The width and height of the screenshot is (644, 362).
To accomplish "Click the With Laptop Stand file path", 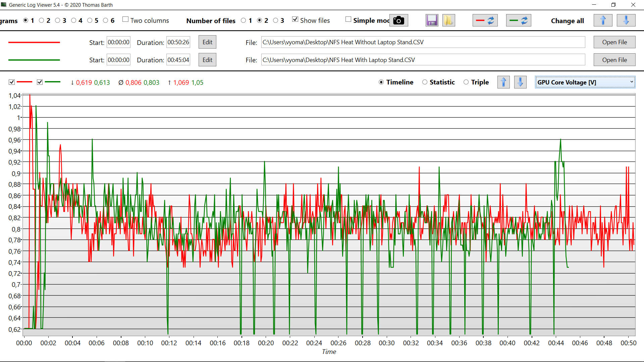I will click(423, 60).
